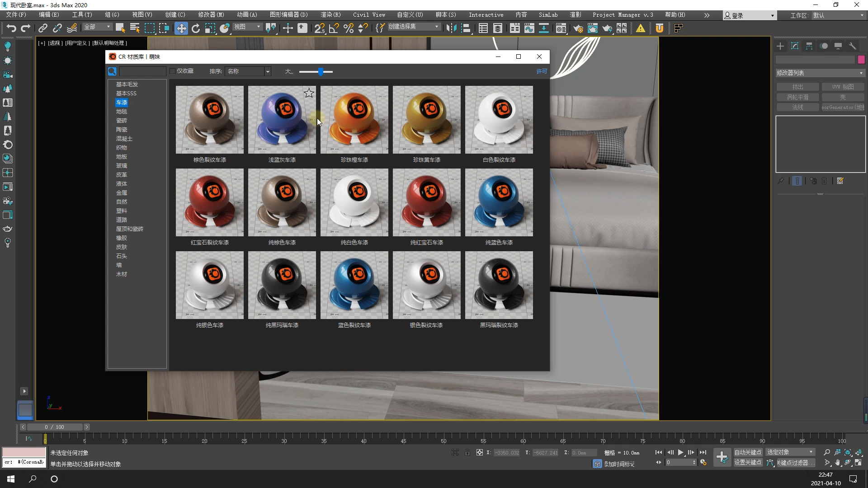The image size is (868, 488).
Task: Click the 涡轮平滑 modifier button
Action: (797, 97)
